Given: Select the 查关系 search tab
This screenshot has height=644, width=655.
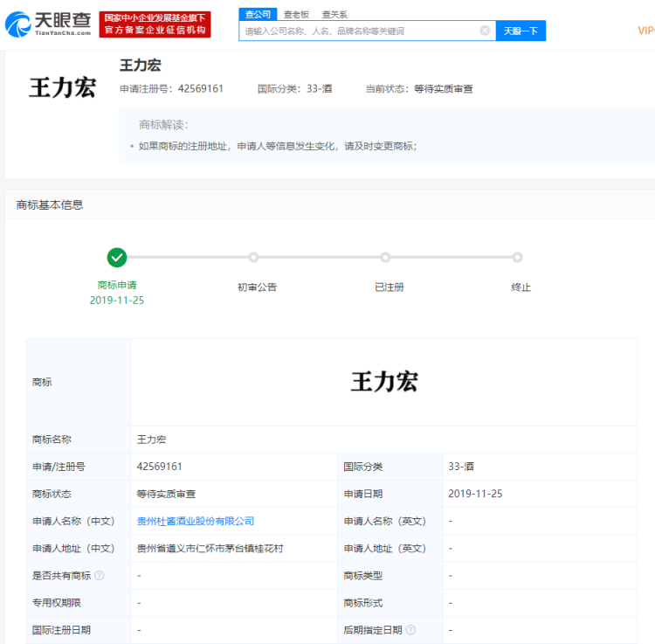Looking at the screenshot, I should [334, 14].
